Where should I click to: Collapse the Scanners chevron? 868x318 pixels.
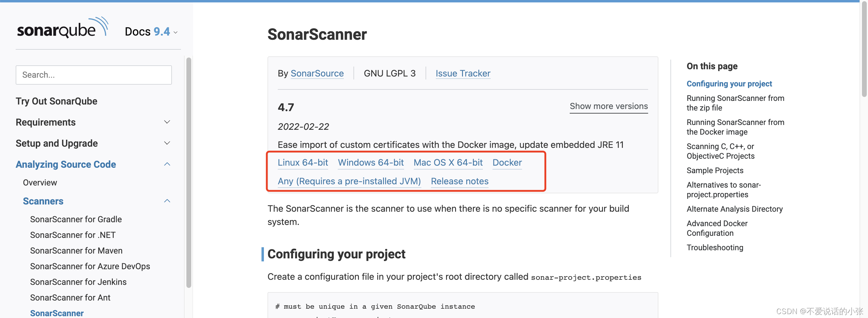pyautogui.click(x=167, y=201)
